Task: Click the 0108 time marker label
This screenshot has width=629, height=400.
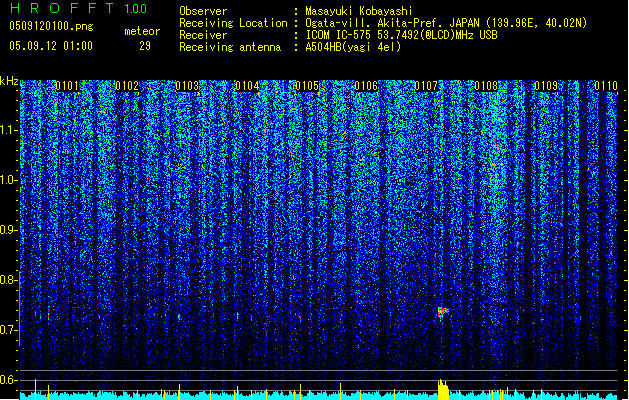Action: click(486, 86)
